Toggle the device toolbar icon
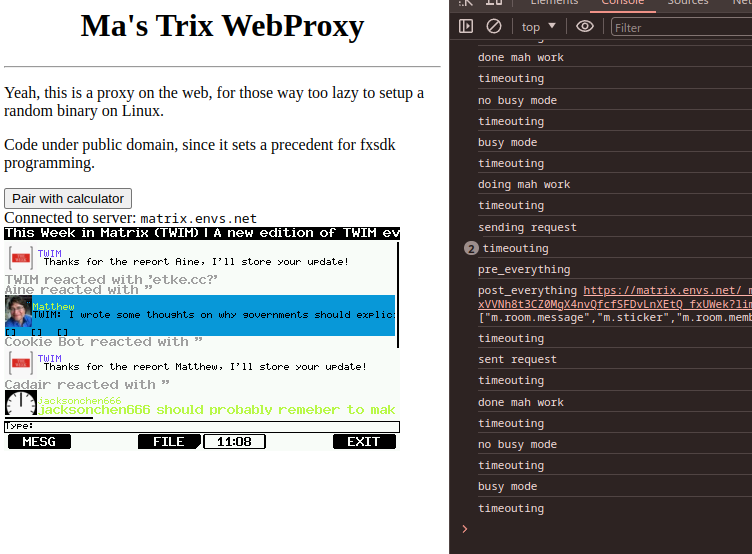Image resolution: width=752 pixels, height=554 pixels. click(497, 3)
